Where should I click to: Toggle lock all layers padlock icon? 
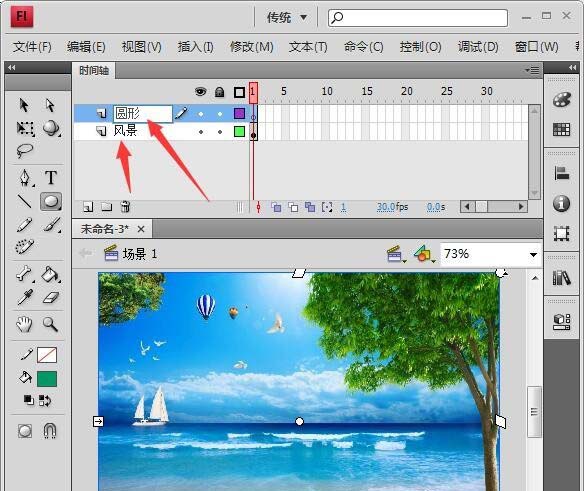coord(220,92)
